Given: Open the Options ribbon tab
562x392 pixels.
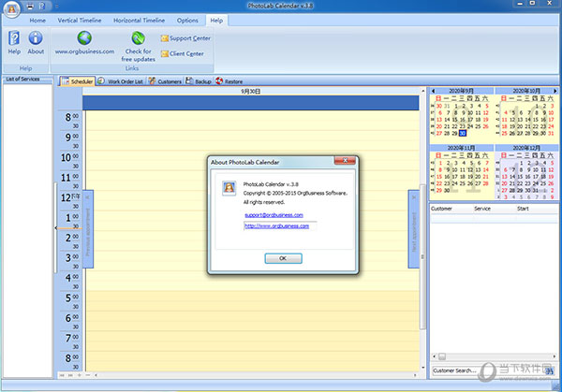Looking at the screenshot, I should [x=187, y=21].
